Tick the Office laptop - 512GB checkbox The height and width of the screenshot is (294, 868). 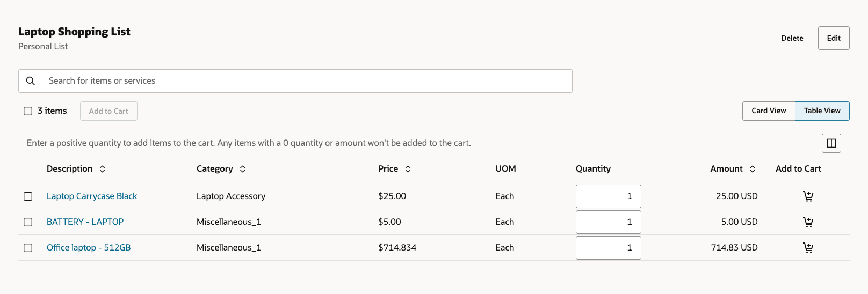tap(28, 248)
